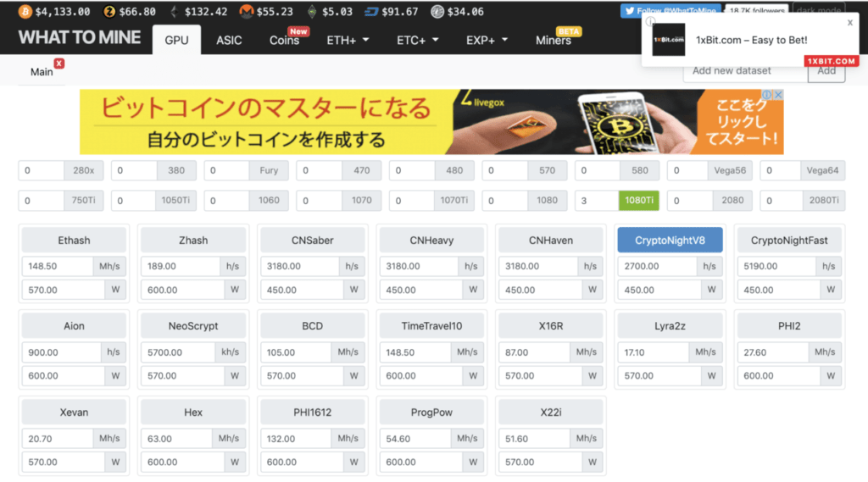Toggle the 580 GPU button
This screenshot has height=482, width=868.
[x=640, y=170]
